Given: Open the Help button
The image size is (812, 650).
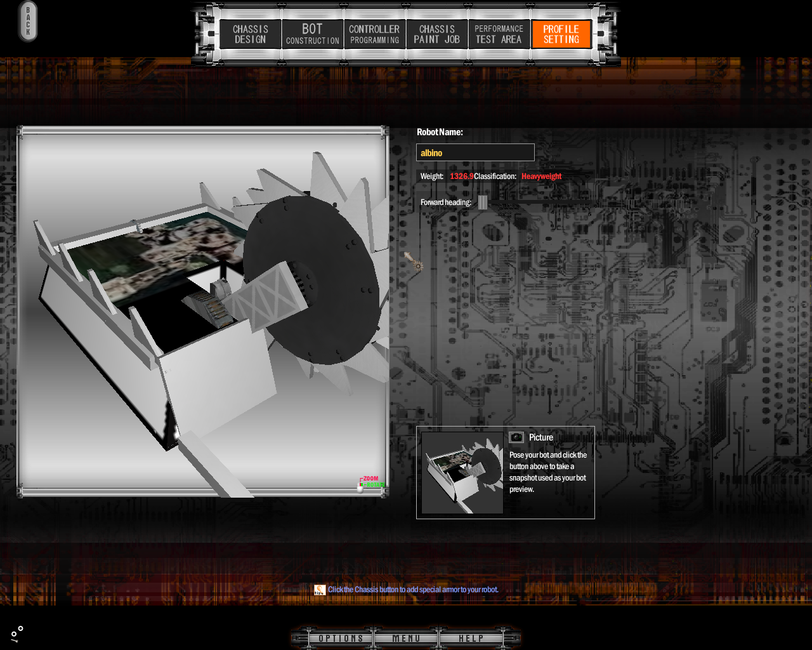Looking at the screenshot, I should 471,638.
